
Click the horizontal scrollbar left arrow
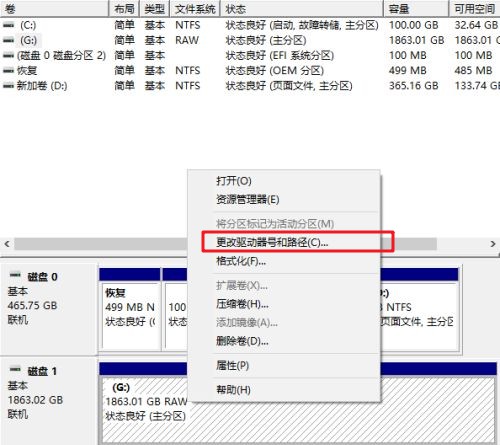click(7, 244)
